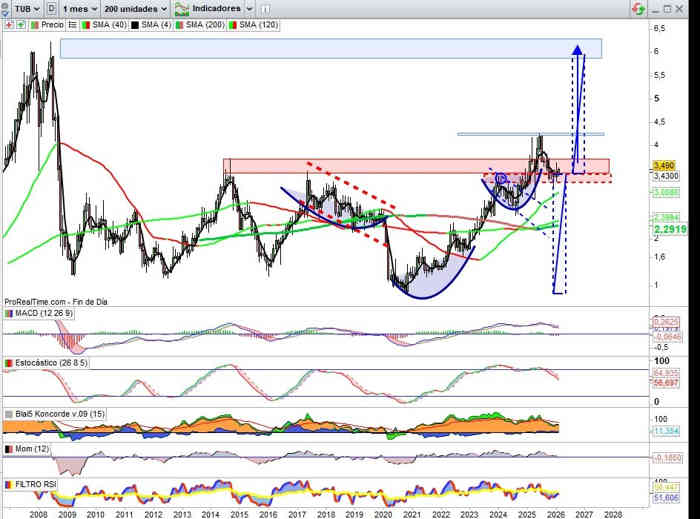Click the red-green refresh sync icon
700x519 pixels.
(x=636, y=7)
